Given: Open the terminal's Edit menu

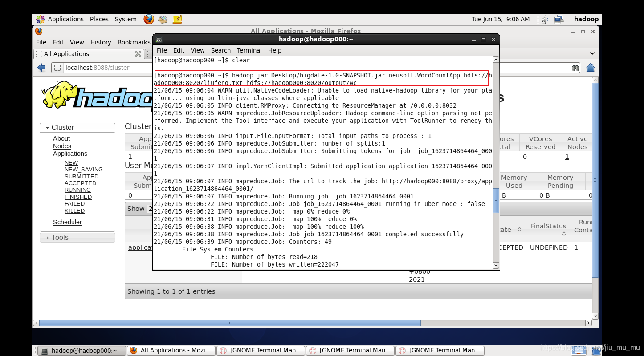Looking at the screenshot, I should pyautogui.click(x=179, y=50).
